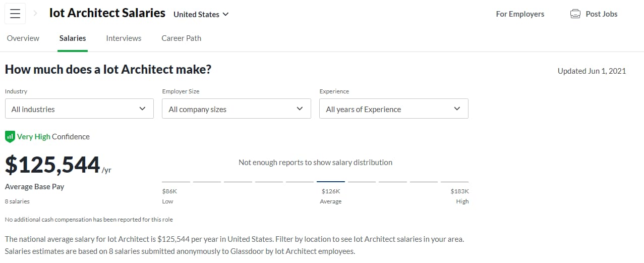The height and width of the screenshot is (263, 644).
Task: Expand the All years of Experience dropdown
Action: pyautogui.click(x=393, y=109)
